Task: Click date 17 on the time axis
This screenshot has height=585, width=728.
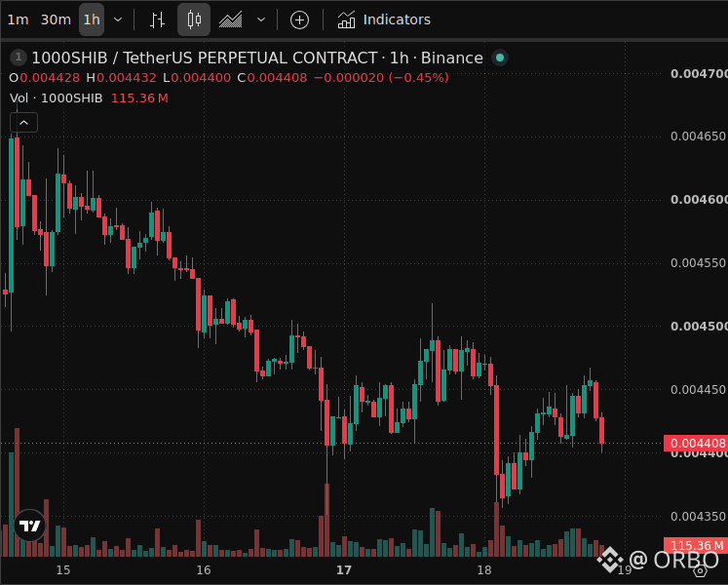Action: [x=344, y=569]
